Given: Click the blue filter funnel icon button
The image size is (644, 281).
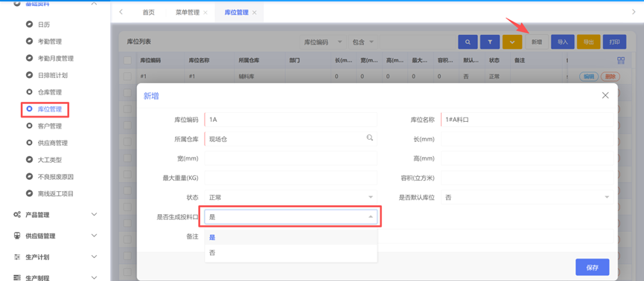Looking at the screenshot, I should point(490,42).
